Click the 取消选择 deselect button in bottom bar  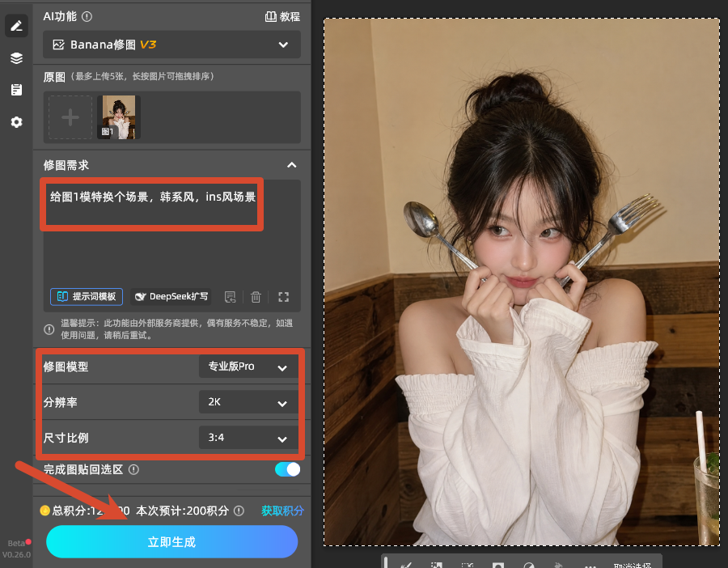633,565
